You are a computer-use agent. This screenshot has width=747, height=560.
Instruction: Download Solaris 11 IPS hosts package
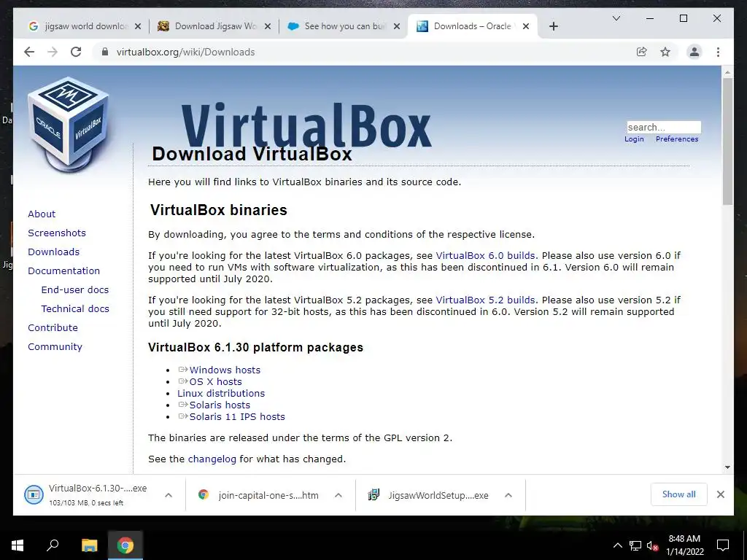point(237,416)
